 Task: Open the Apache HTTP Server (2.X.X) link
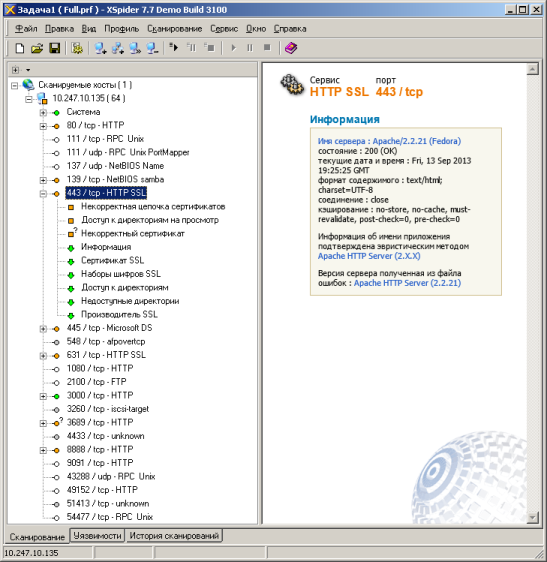(369, 256)
